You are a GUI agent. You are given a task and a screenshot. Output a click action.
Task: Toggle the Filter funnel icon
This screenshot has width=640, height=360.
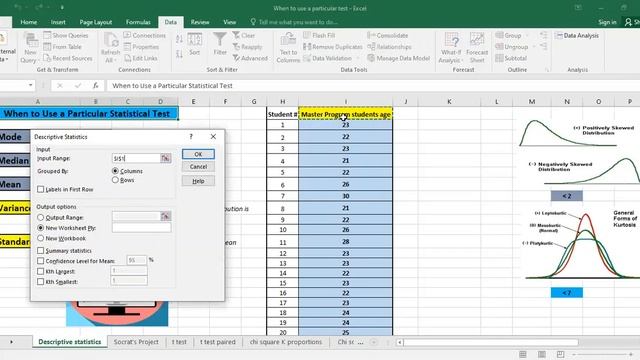tap(220, 44)
